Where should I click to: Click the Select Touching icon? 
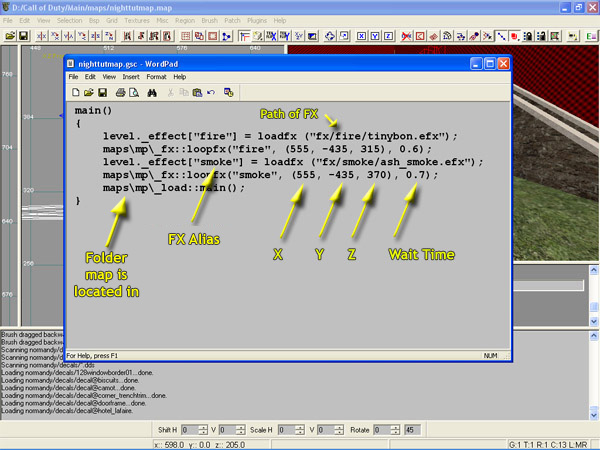click(x=141, y=36)
